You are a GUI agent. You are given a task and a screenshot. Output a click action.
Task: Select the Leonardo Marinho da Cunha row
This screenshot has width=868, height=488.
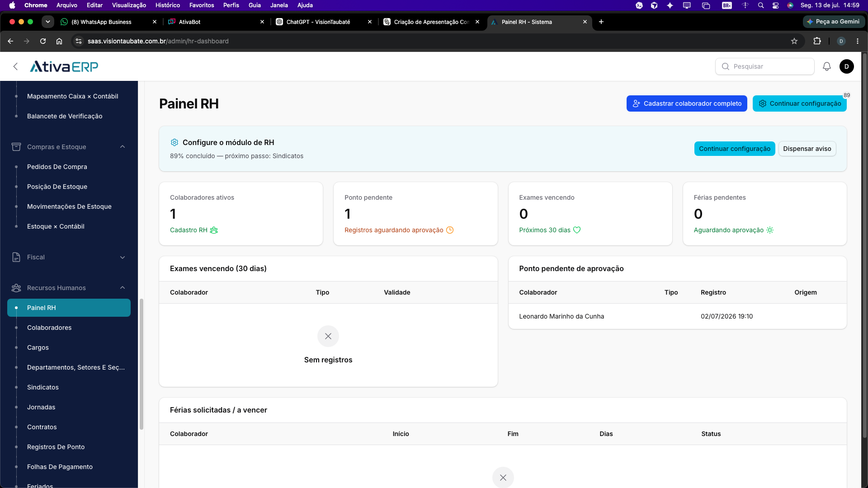click(x=677, y=316)
